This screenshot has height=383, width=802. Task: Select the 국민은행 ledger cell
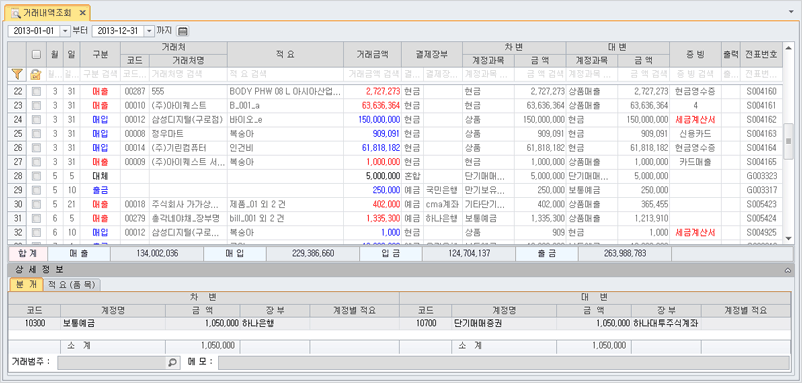click(x=442, y=190)
